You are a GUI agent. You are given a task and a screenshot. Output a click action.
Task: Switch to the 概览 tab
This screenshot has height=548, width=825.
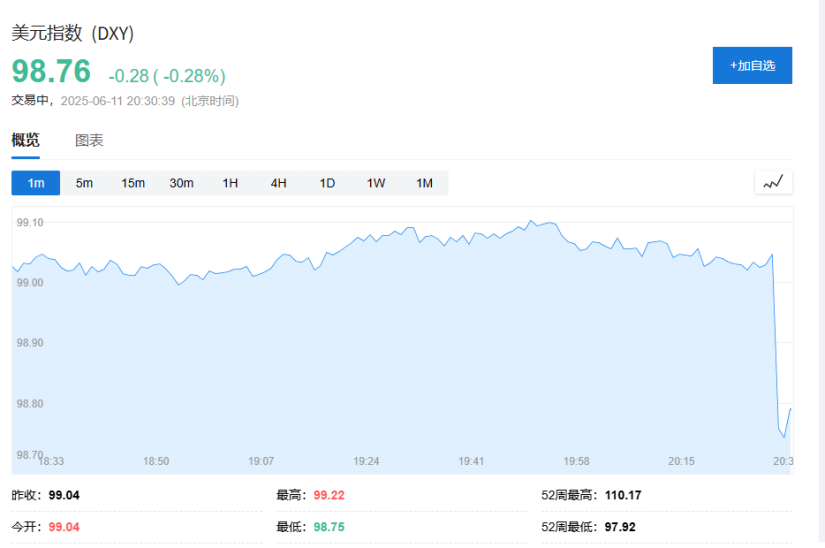tap(26, 141)
